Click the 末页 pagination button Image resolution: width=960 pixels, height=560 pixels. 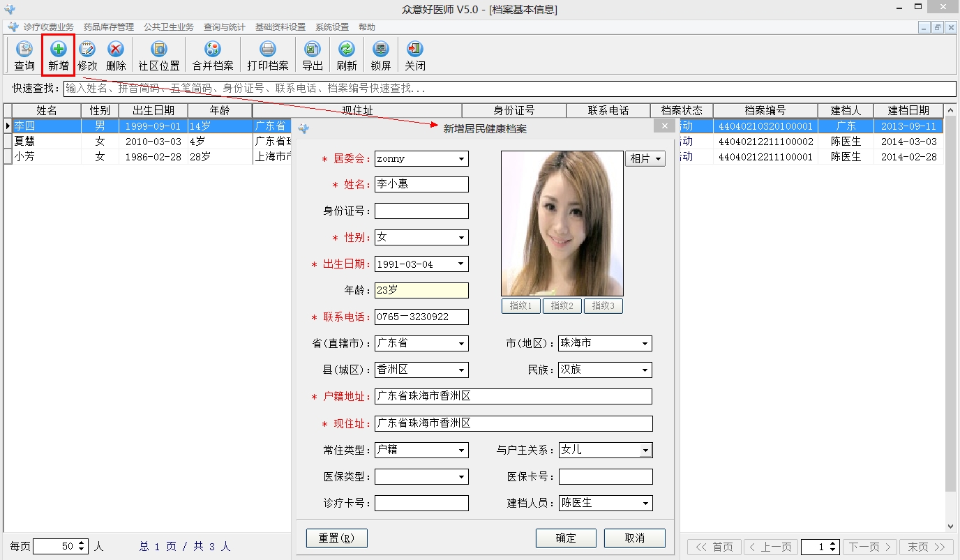click(927, 547)
